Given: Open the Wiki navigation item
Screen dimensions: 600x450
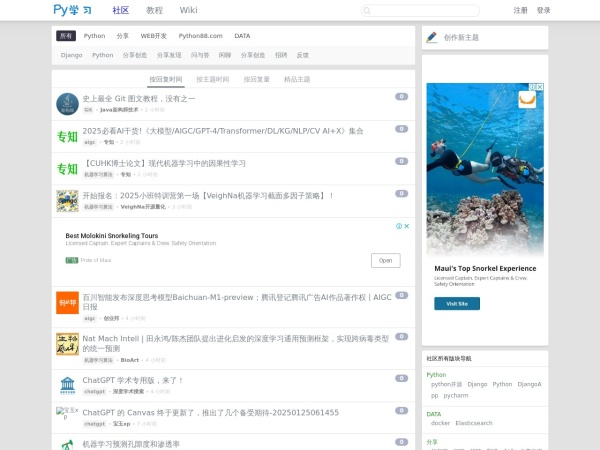Looking at the screenshot, I should click(x=188, y=10).
